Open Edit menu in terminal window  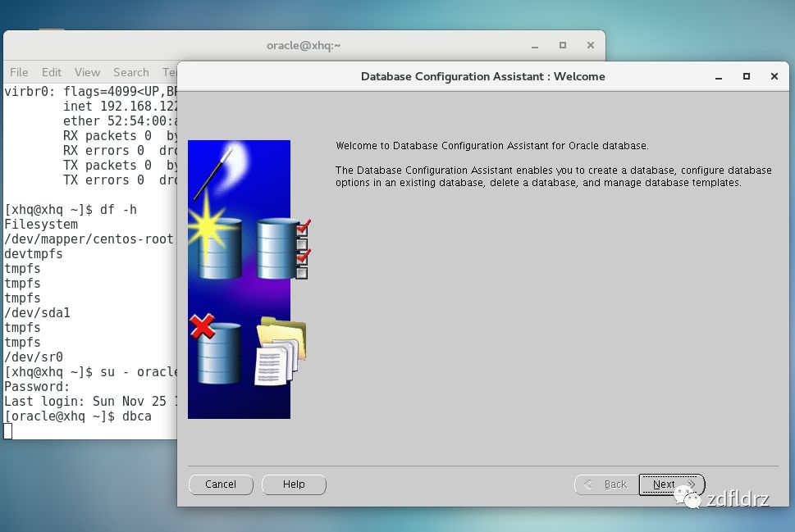click(51, 72)
